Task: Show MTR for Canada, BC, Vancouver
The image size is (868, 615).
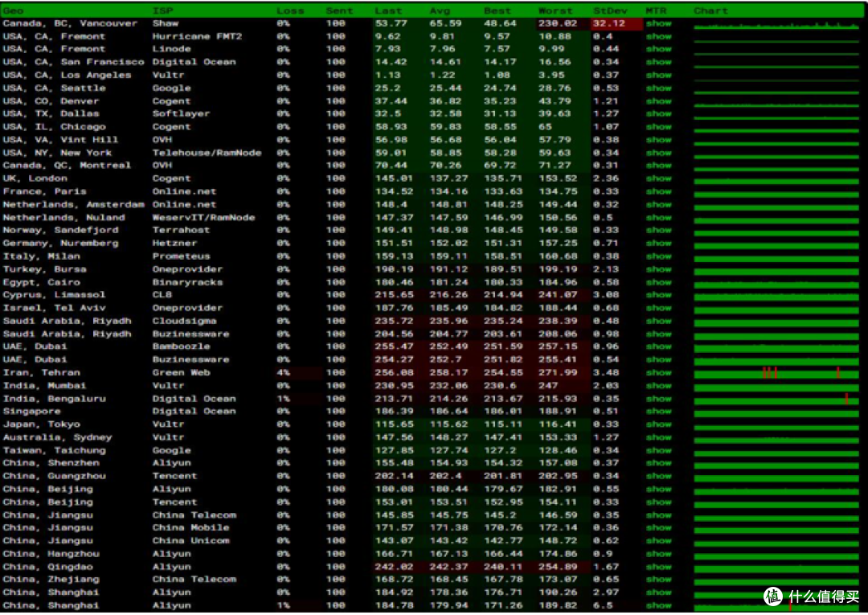Action: (659, 23)
